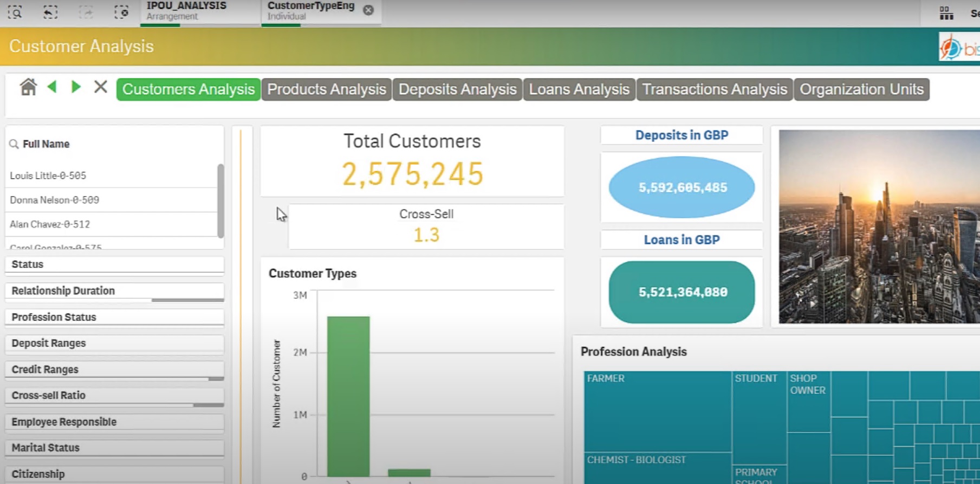Viewport: 980px width, 484px height.
Task: Click the green left arrow navigation icon
Action: point(52,87)
